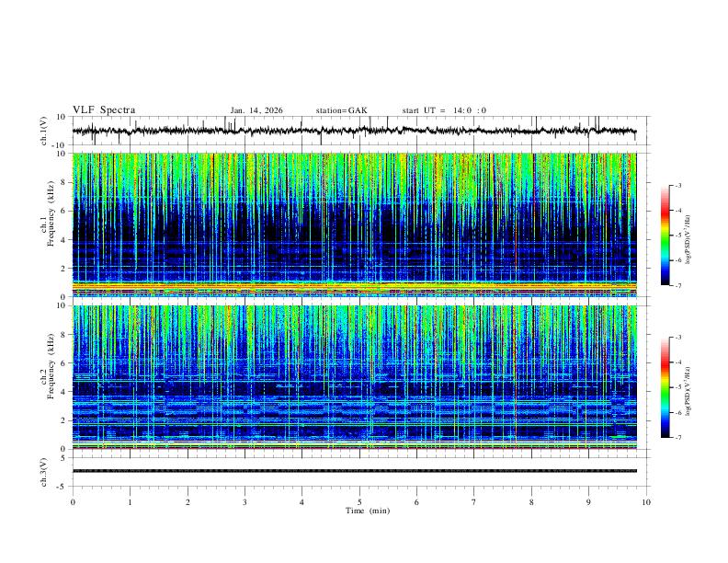
Task: Click the ch.2 'Frequency (kHz)' axis label
Action: tap(51, 366)
